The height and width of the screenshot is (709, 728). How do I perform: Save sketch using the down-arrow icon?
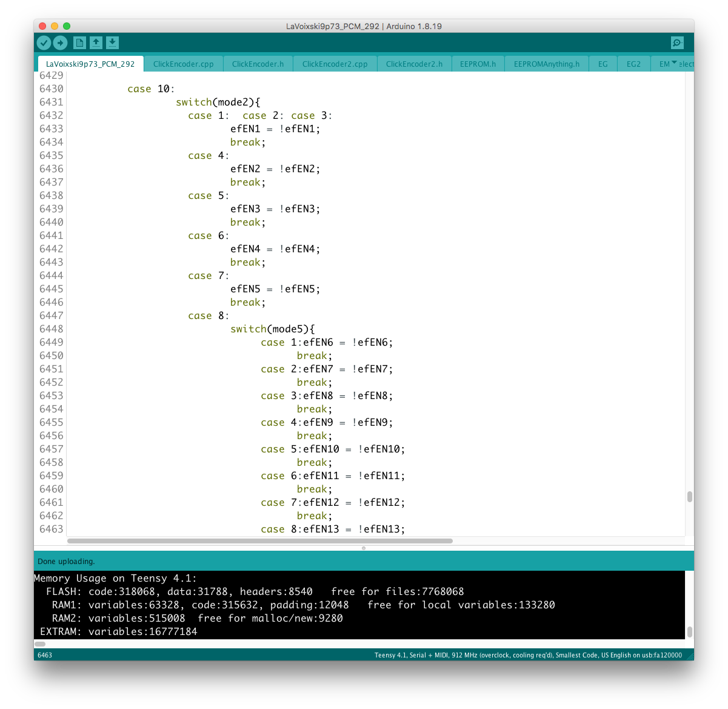click(x=112, y=42)
